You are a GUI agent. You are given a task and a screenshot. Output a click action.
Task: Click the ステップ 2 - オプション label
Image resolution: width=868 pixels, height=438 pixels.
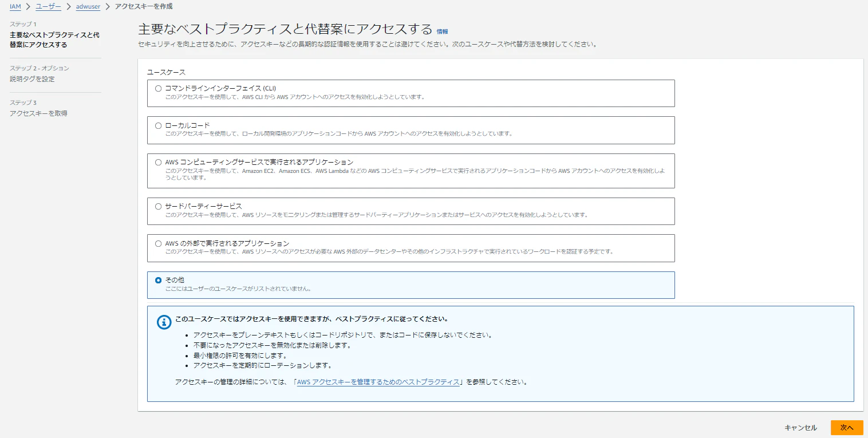(x=40, y=68)
